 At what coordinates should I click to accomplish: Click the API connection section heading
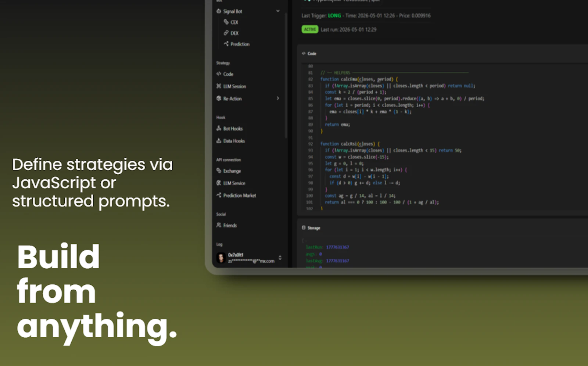(x=229, y=160)
